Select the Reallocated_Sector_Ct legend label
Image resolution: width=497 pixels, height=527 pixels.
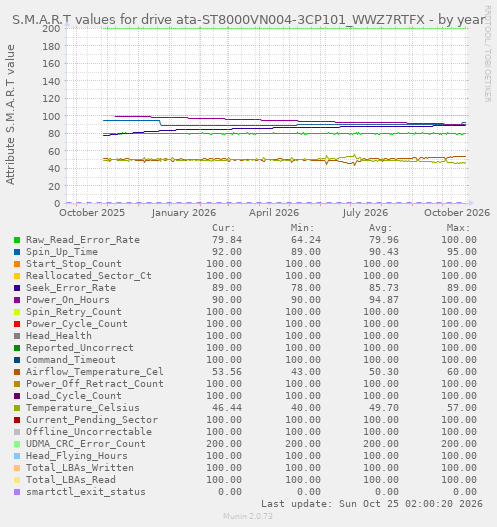click(89, 276)
